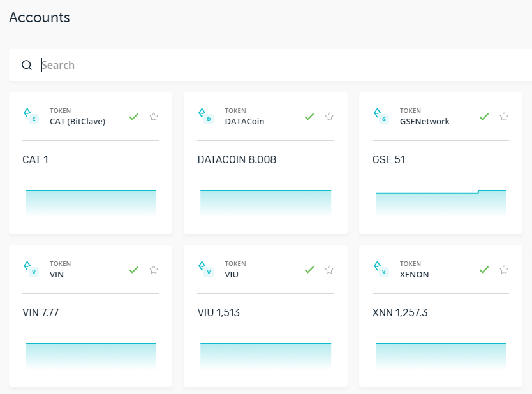The width and height of the screenshot is (532, 394).
Task: Select the DATACOIN 8.008 balance text
Action: click(x=237, y=159)
